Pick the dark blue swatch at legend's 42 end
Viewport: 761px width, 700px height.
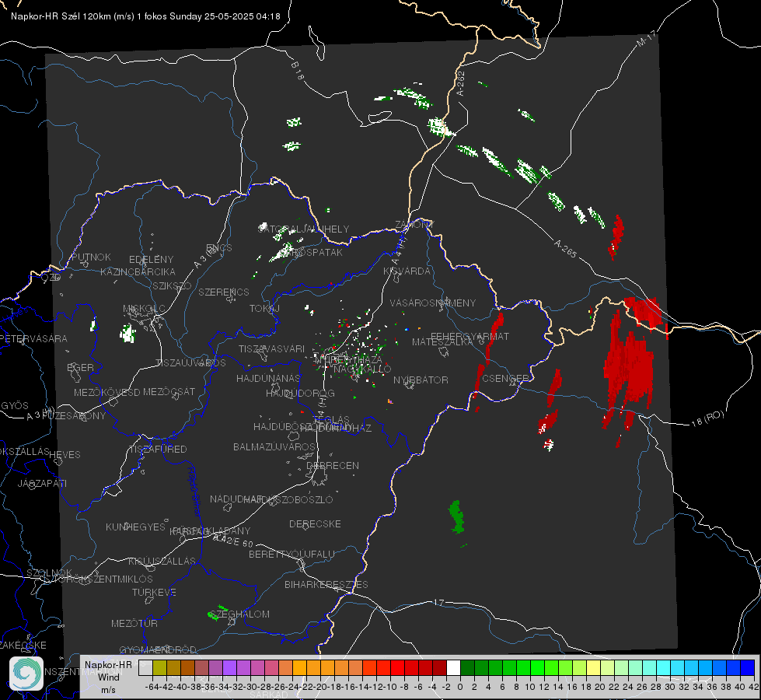(x=748, y=667)
